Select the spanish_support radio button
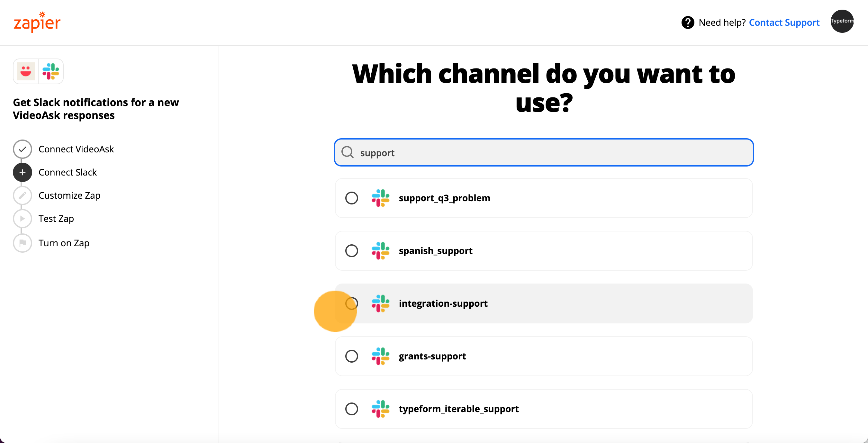The width and height of the screenshot is (868, 443). pos(351,251)
